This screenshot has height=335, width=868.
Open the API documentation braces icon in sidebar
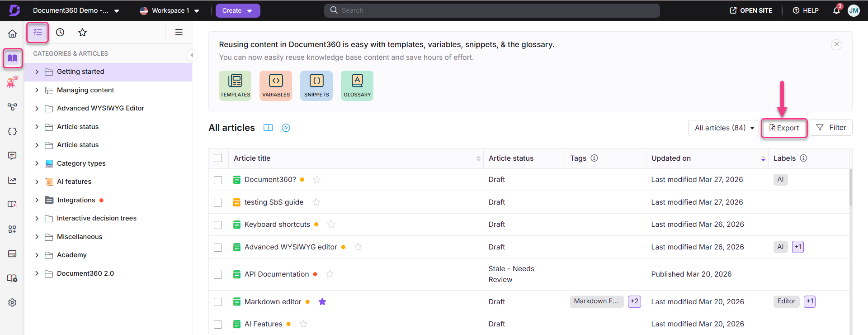[x=12, y=131]
